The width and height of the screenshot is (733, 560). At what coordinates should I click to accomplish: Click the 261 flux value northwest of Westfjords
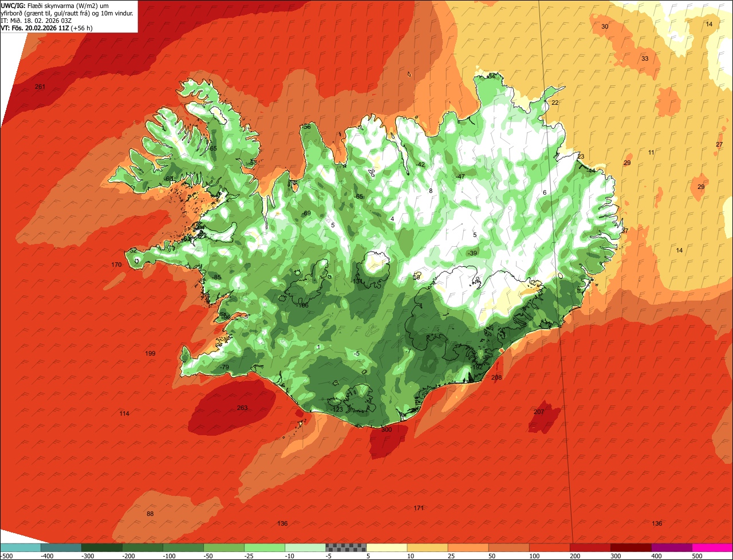40,87
